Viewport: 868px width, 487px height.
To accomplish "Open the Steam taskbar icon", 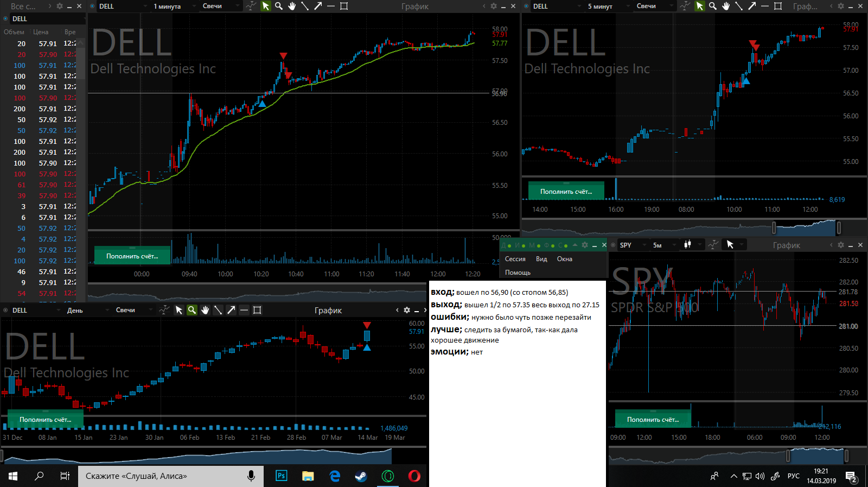I will 361,476.
